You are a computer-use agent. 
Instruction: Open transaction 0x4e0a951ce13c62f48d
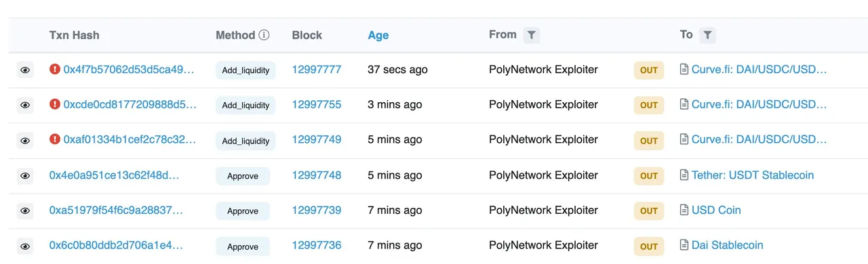pos(114,175)
